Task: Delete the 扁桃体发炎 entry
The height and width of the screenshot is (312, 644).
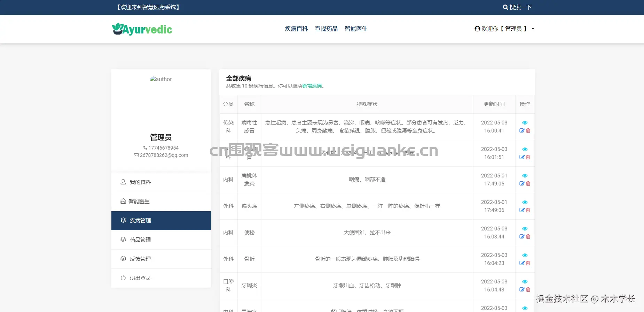Action: (528, 183)
